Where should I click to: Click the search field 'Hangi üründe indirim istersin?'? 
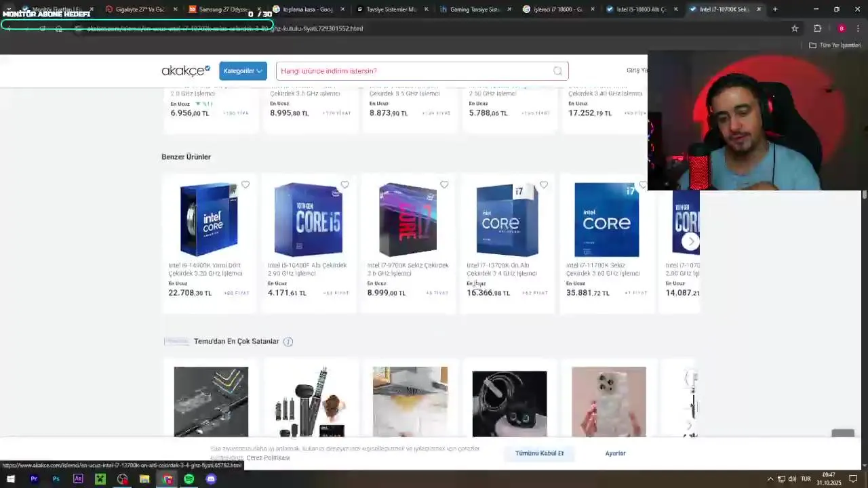click(x=414, y=71)
